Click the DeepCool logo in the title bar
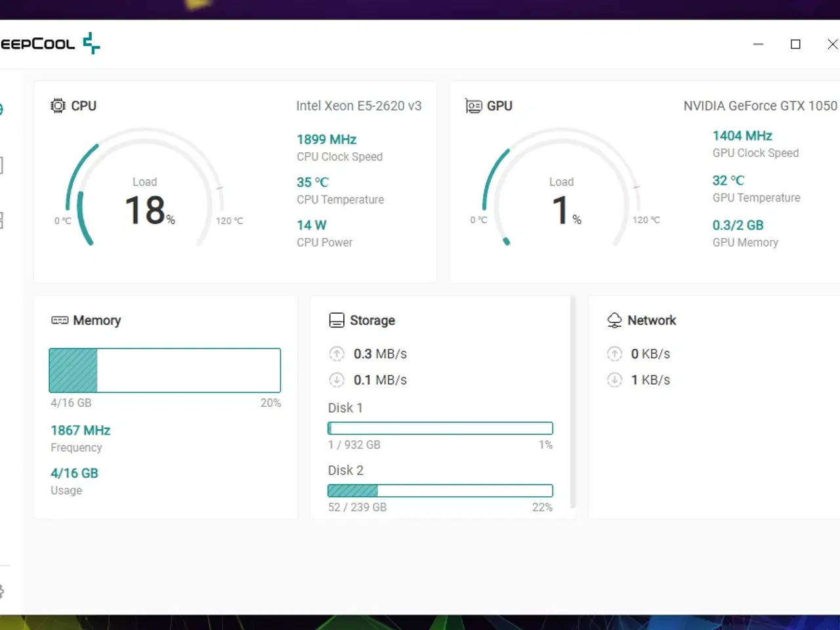 50,44
